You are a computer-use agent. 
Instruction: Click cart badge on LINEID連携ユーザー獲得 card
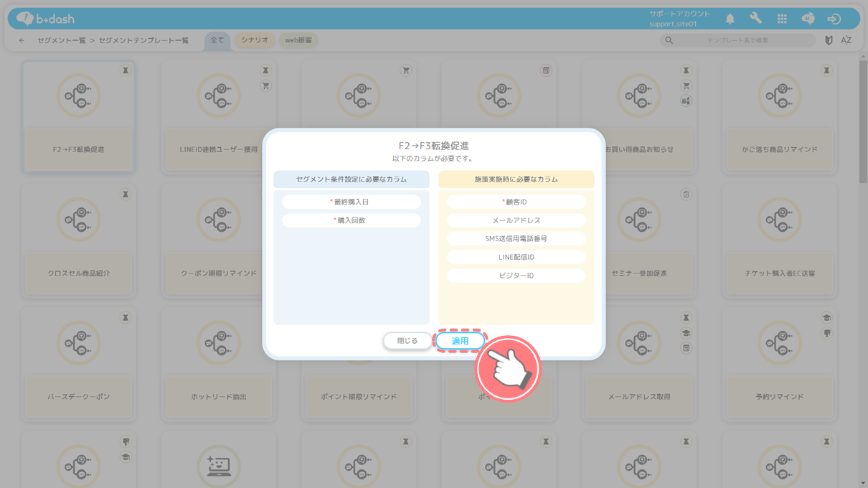(265, 86)
